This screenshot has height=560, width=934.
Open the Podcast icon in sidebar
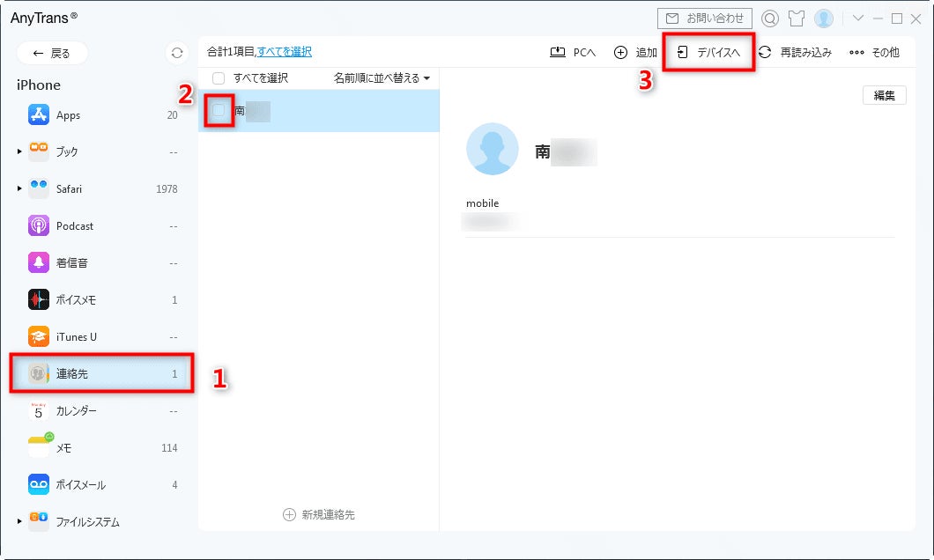(x=38, y=225)
